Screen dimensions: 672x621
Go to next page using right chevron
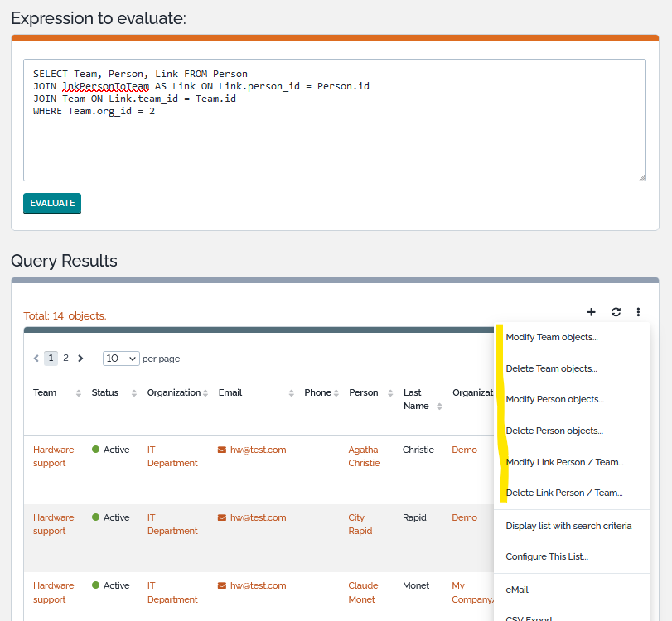(80, 359)
